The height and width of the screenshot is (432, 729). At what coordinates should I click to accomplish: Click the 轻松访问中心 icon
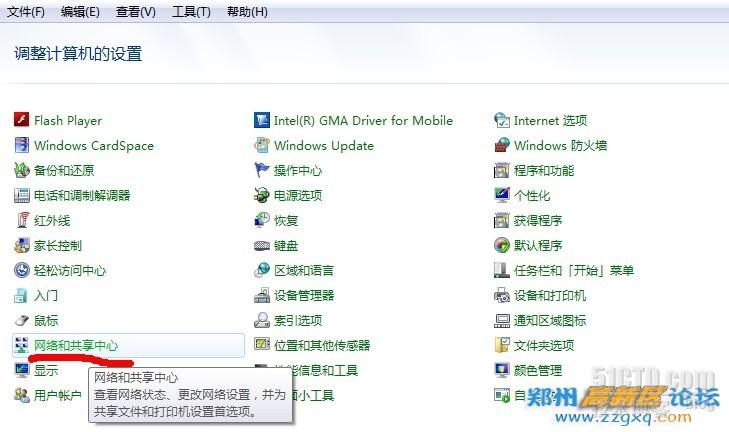click(21, 270)
